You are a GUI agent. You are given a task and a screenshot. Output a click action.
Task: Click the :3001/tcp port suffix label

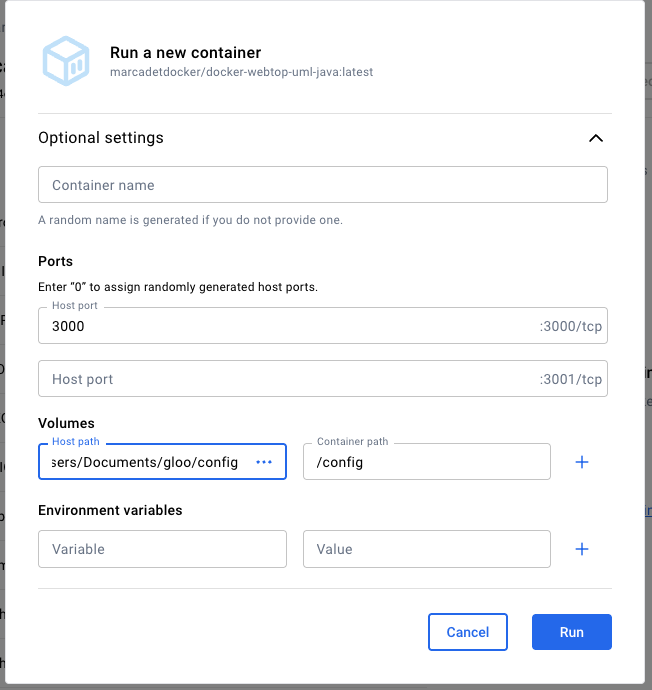tap(571, 379)
